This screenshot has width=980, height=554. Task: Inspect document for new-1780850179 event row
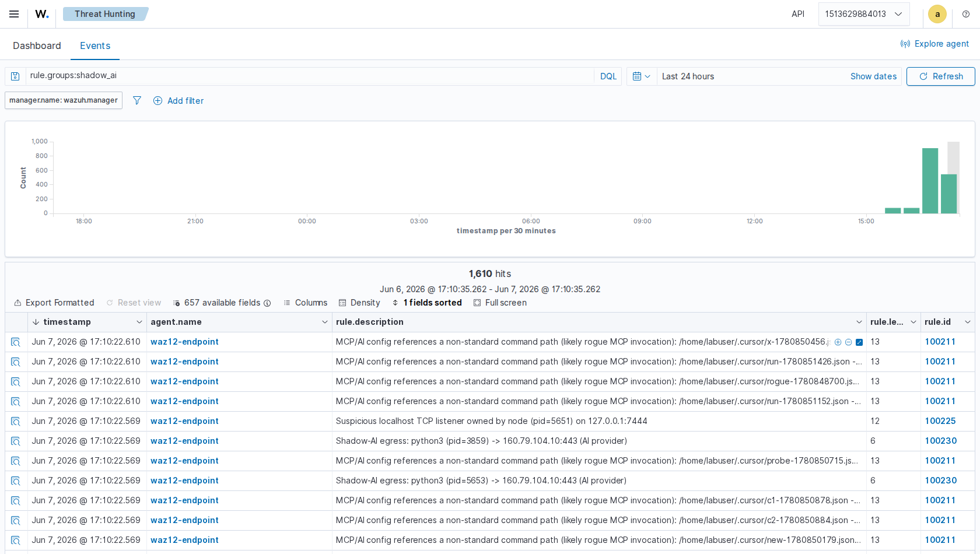[x=16, y=541]
